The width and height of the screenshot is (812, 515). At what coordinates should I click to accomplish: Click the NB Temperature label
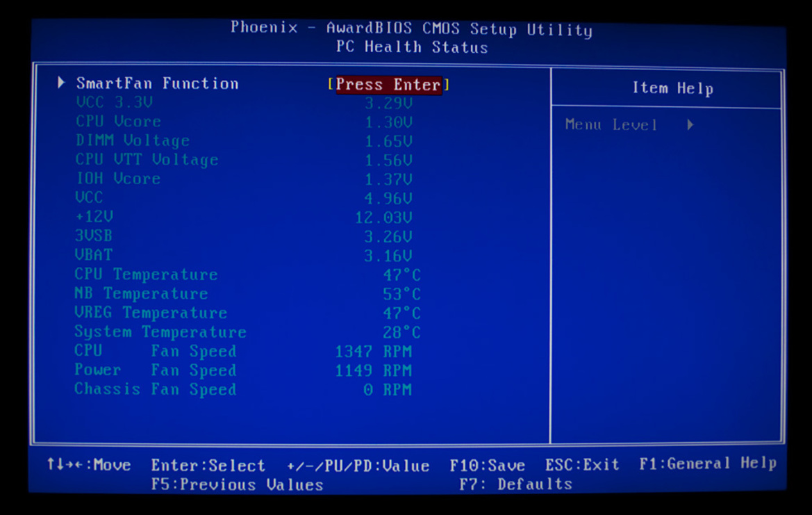click(141, 293)
